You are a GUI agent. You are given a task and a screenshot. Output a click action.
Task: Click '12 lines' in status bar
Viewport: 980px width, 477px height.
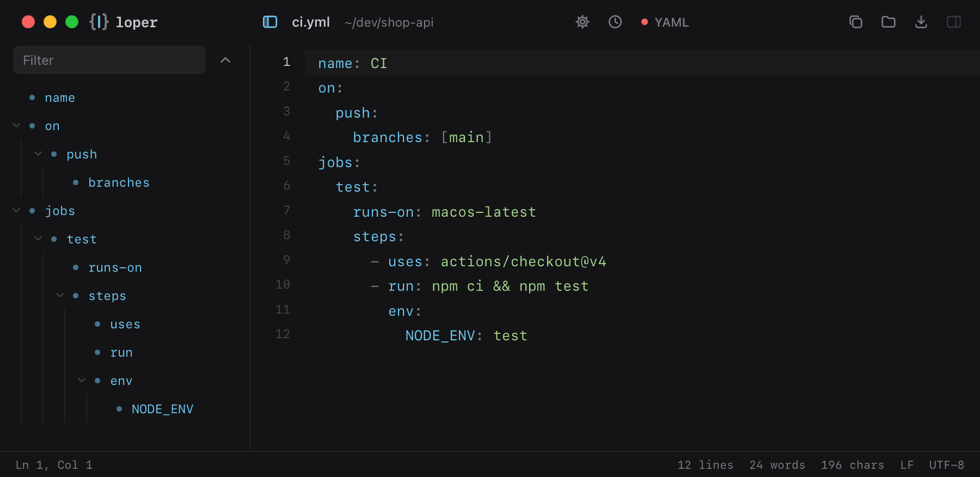point(705,465)
